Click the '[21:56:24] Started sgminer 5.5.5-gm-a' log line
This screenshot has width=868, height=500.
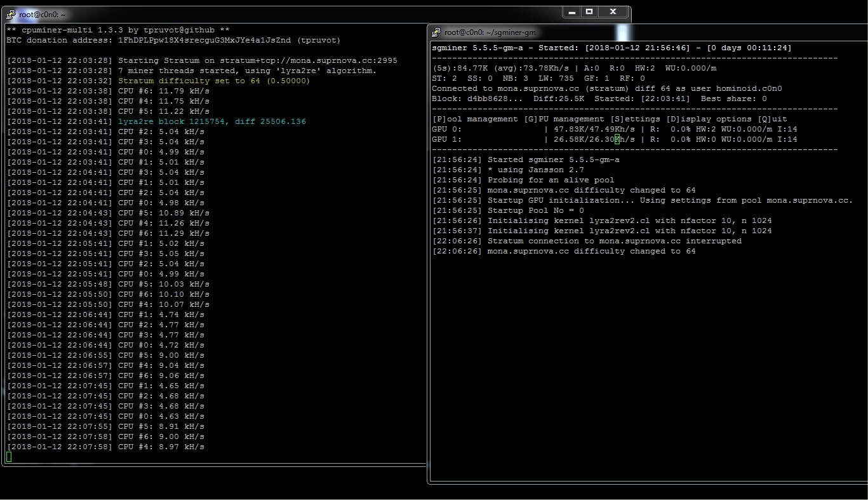point(526,159)
